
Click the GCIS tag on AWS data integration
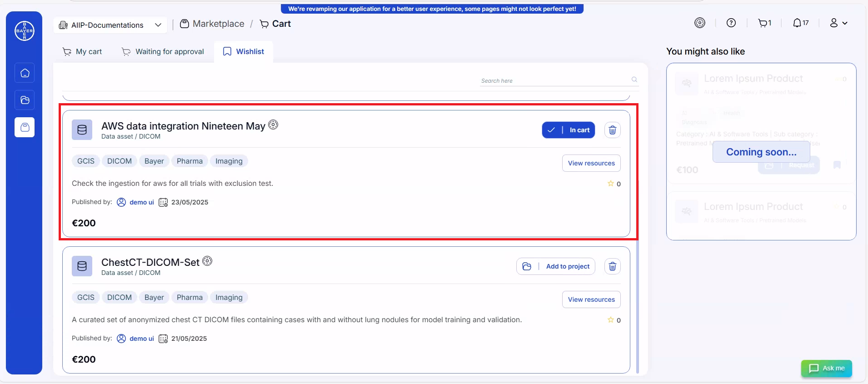[x=86, y=161]
